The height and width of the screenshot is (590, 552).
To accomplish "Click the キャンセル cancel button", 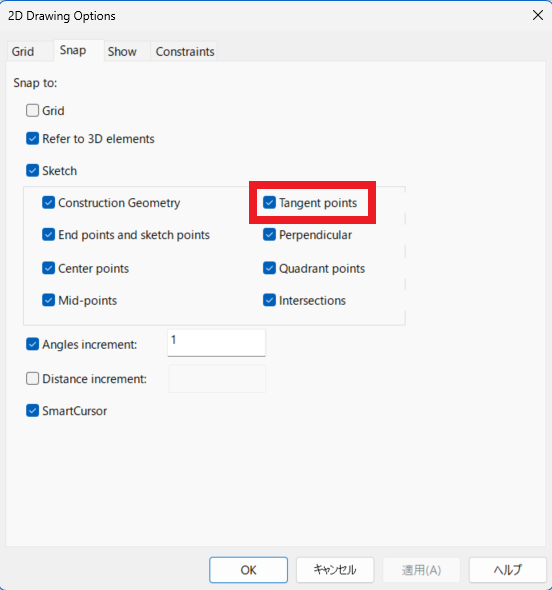I will [335, 570].
